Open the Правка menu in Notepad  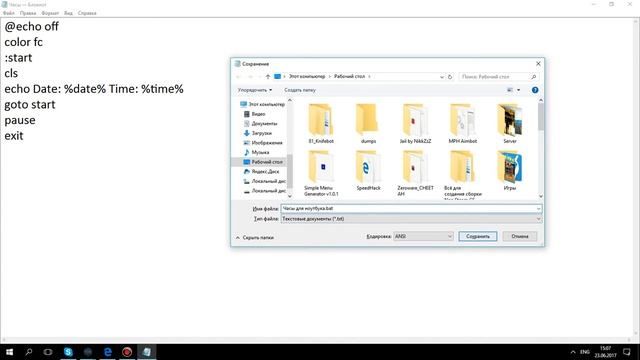click(x=28, y=13)
